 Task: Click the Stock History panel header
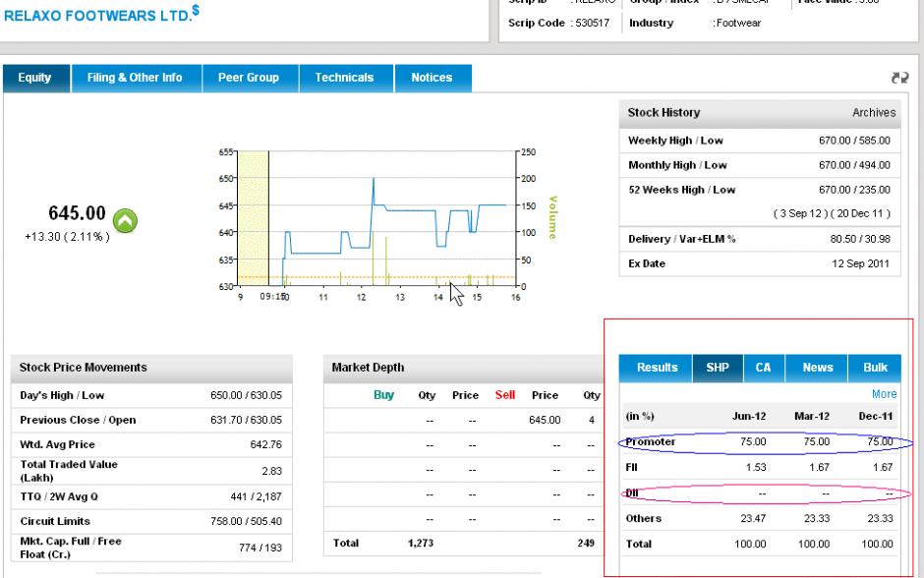(x=760, y=113)
